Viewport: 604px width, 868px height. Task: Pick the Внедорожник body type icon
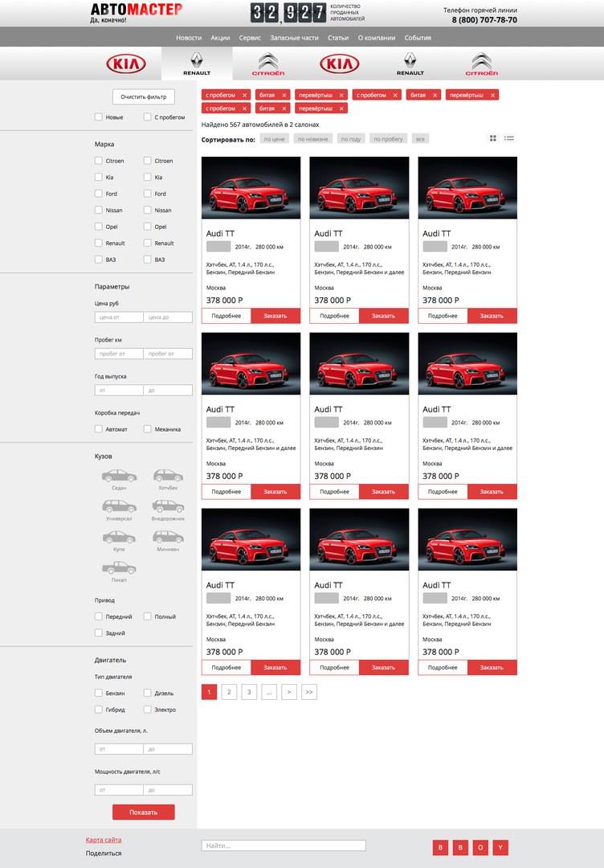click(168, 506)
